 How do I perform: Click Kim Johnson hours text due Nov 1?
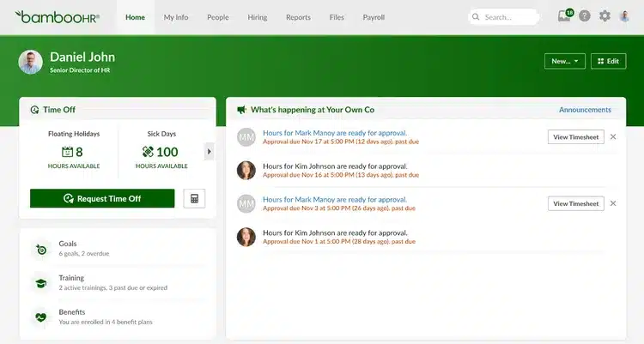point(335,232)
